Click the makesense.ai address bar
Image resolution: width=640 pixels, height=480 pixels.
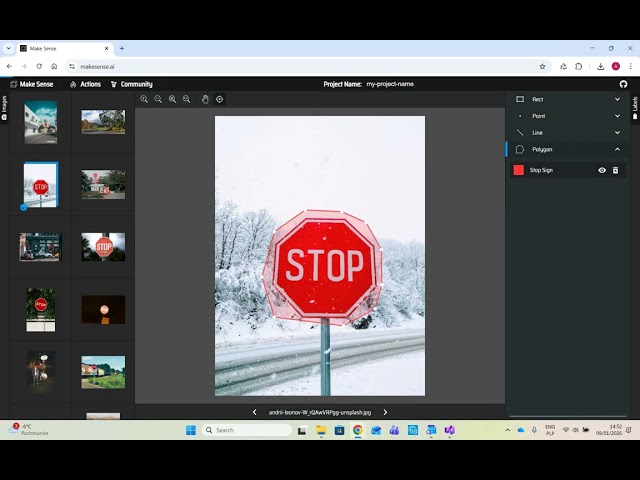[x=308, y=66]
